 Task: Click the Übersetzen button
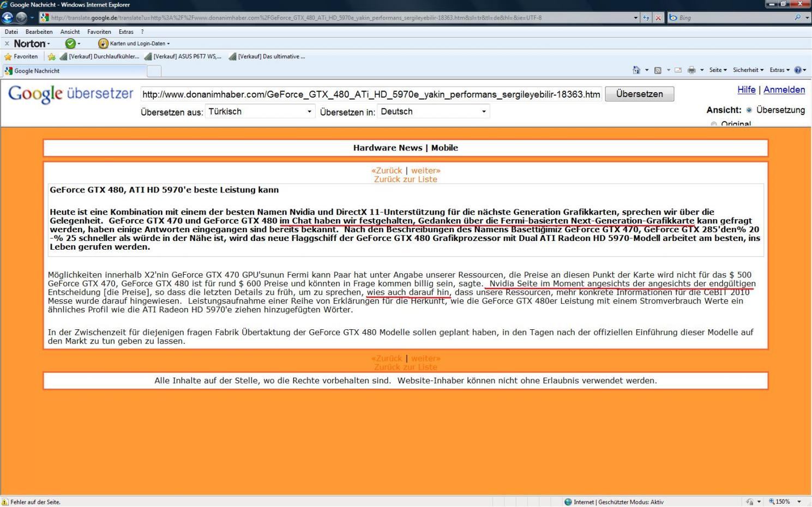pyautogui.click(x=639, y=94)
